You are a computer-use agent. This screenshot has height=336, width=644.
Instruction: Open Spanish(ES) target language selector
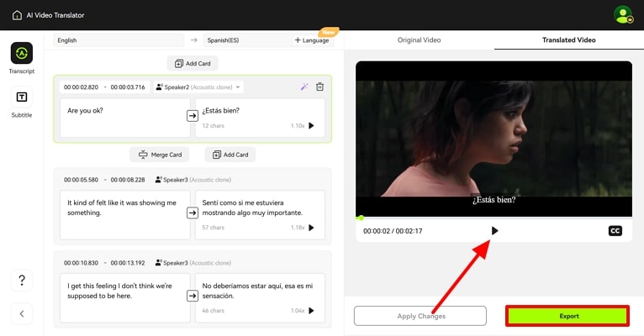coord(246,40)
